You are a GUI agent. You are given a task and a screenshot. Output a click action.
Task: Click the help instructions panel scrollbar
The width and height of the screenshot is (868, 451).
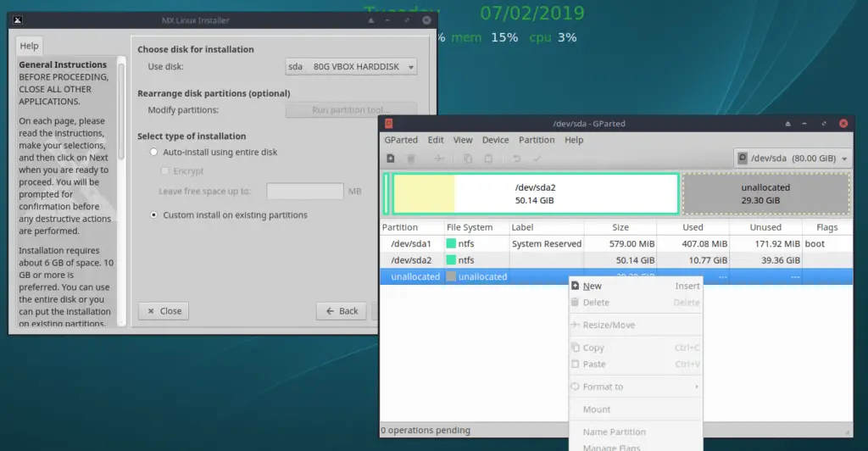coord(121,111)
